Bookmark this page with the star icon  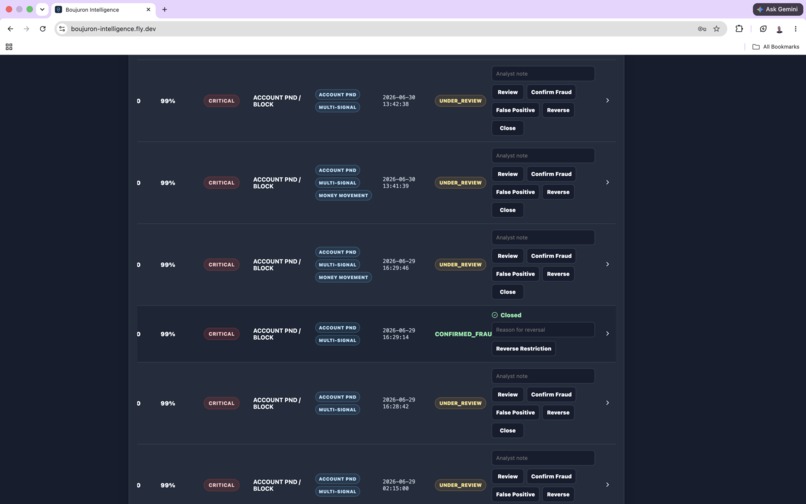point(716,29)
